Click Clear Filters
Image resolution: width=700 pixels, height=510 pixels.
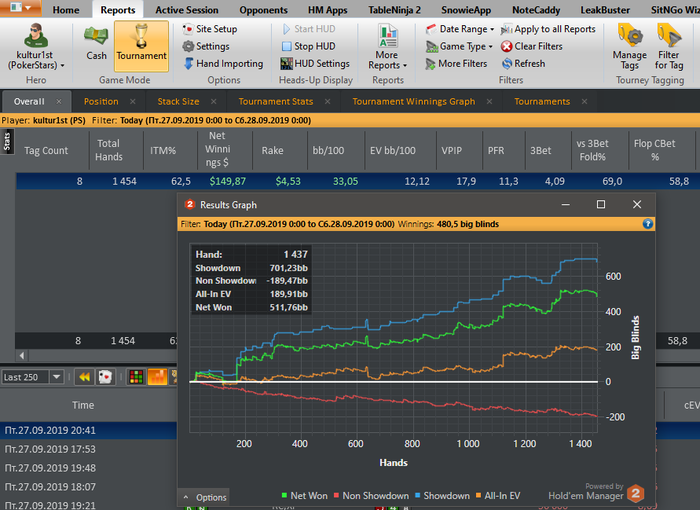(x=531, y=46)
